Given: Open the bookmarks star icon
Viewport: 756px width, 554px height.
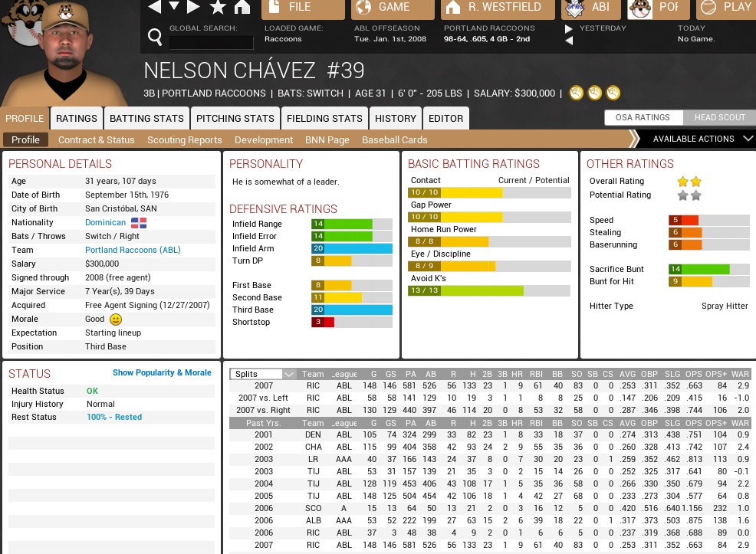Looking at the screenshot, I should (x=218, y=8).
